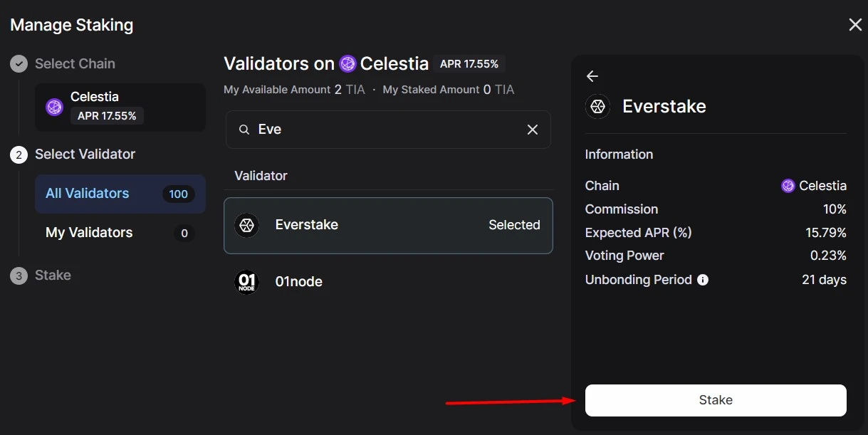
Task: Click the Celestia icon in the sidebar chain card
Action: [x=54, y=108]
